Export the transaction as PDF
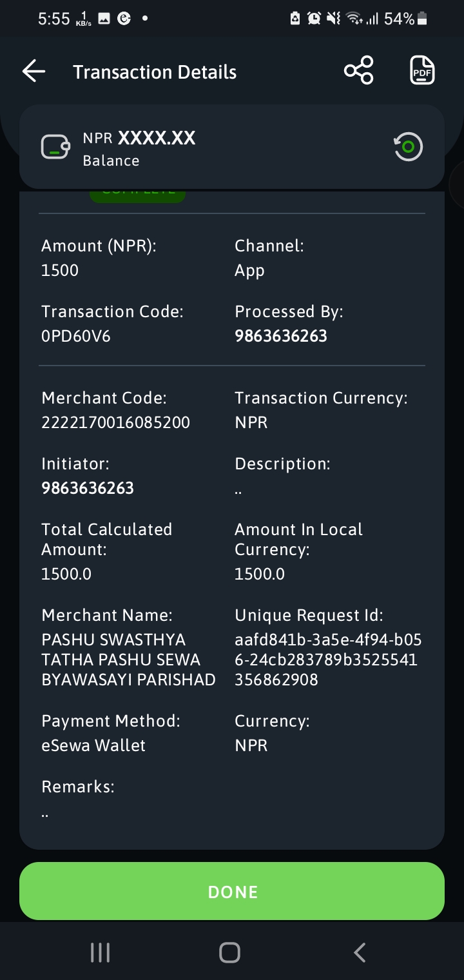The height and width of the screenshot is (980, 464). (423, 70)
